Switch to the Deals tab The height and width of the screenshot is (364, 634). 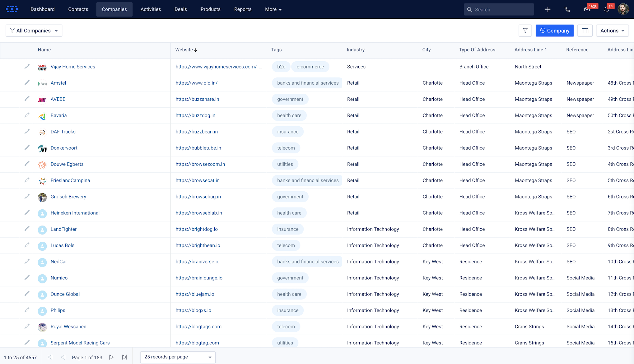coord(180,9)
